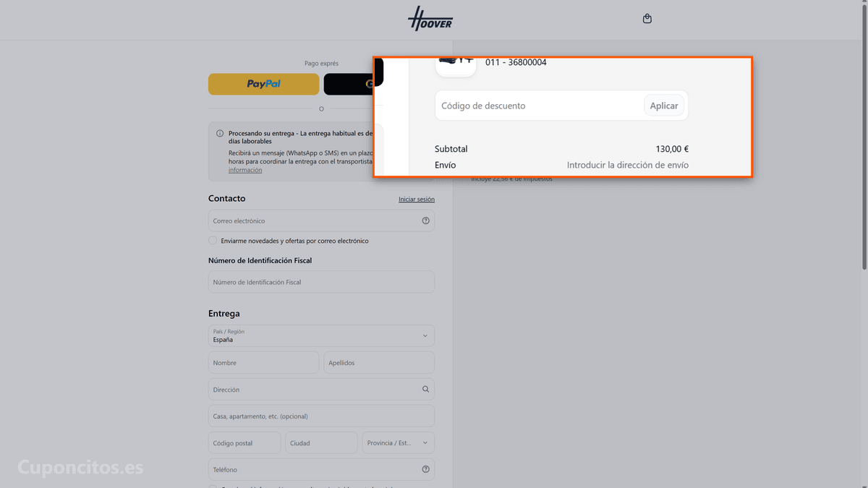
Task: Click the help icon in Correo electrónico field
Action: click(x=425, y=221)
